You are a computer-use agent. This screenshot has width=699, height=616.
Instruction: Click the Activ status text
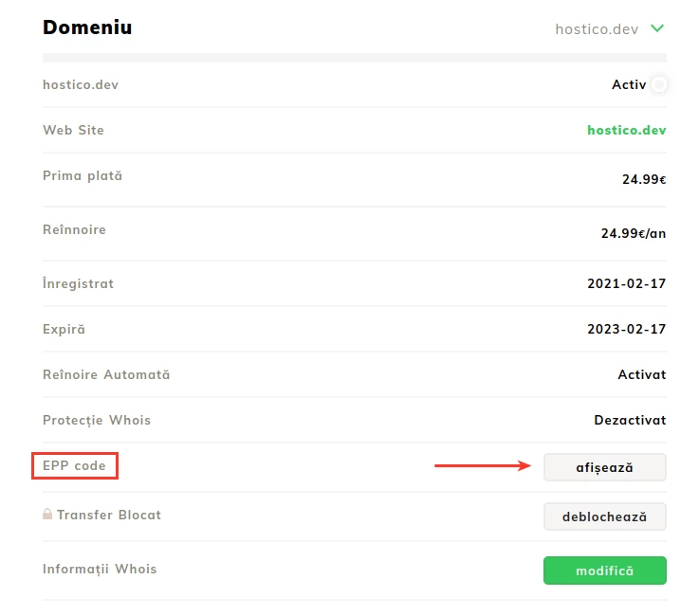(x=629, y=85)
